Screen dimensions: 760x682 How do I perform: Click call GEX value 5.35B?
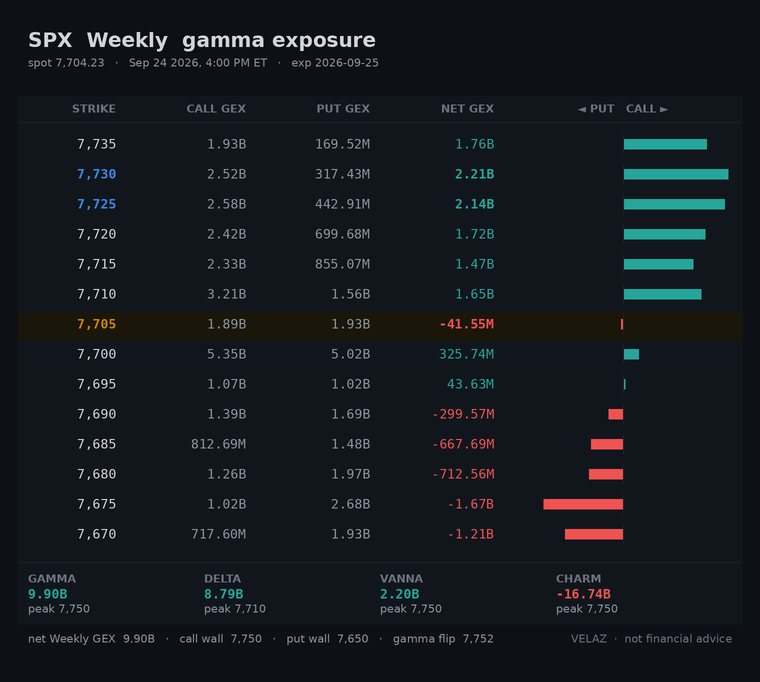[x=226, y=354]
